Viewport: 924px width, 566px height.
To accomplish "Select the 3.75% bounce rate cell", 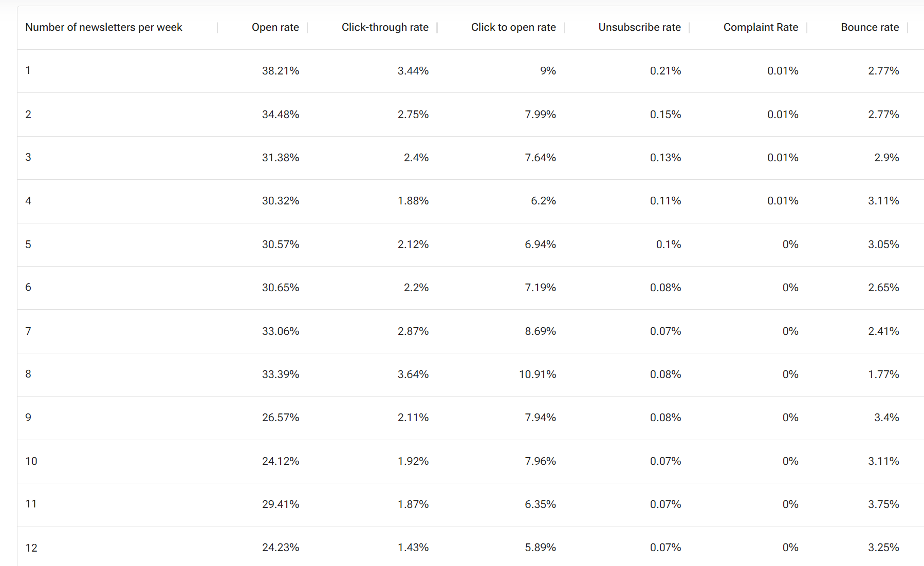I will coord(883,504).
